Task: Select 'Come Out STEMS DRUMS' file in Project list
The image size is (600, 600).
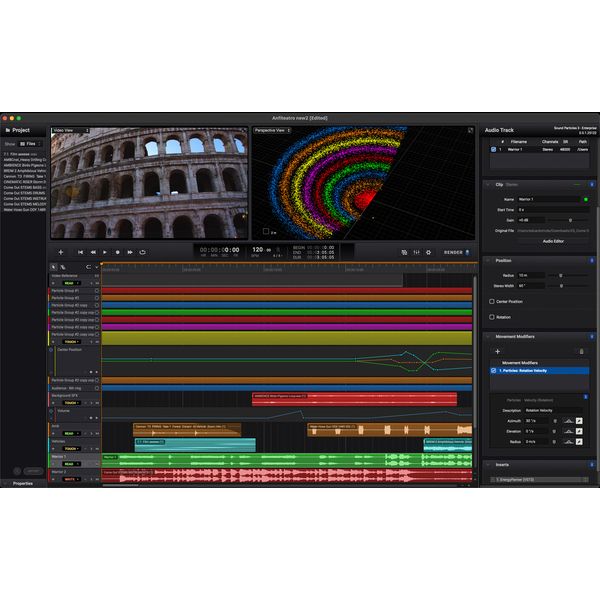Action: click(25, 193)
